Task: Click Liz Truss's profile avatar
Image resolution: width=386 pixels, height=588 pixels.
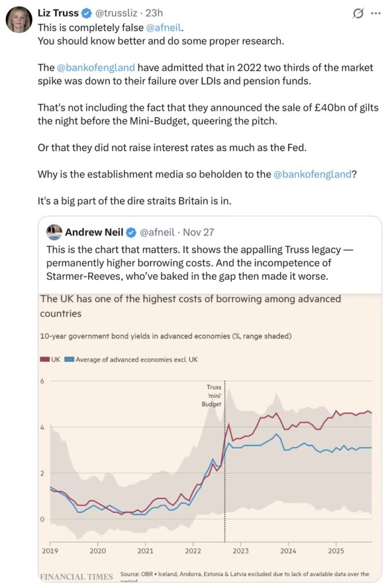Action: pyautogui.click(x=18, y=20)
